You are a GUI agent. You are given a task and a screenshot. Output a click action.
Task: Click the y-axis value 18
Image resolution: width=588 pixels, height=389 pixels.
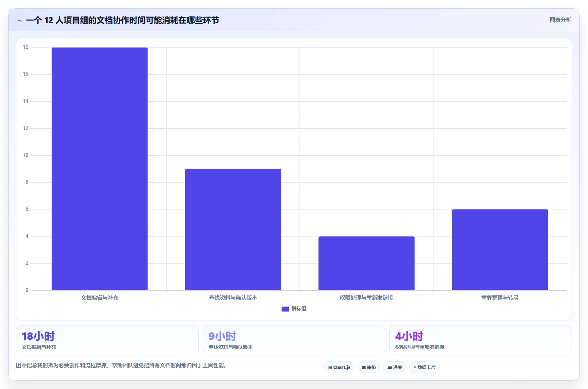pos(26,47)
